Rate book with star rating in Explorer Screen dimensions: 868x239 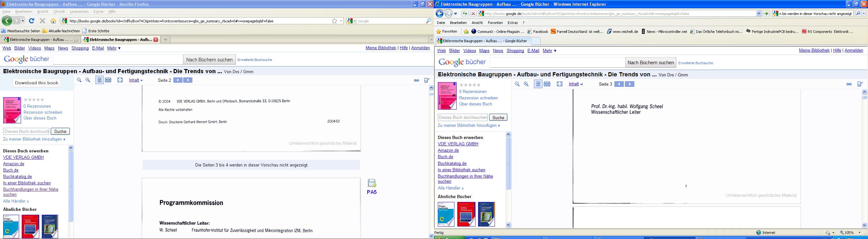click(x=470, y=85)
